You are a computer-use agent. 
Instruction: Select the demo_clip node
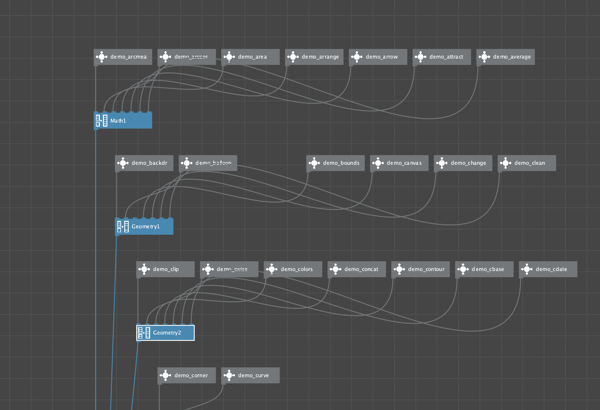point(166,270)
